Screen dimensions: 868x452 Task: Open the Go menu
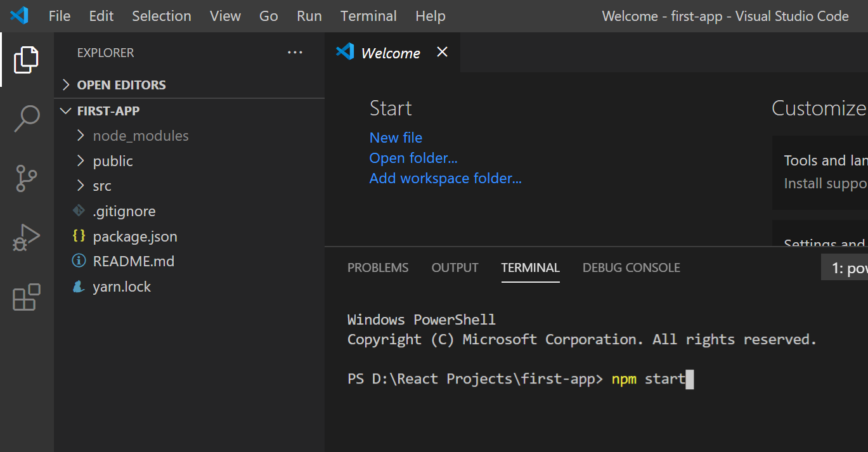click(x=269, y=16)
